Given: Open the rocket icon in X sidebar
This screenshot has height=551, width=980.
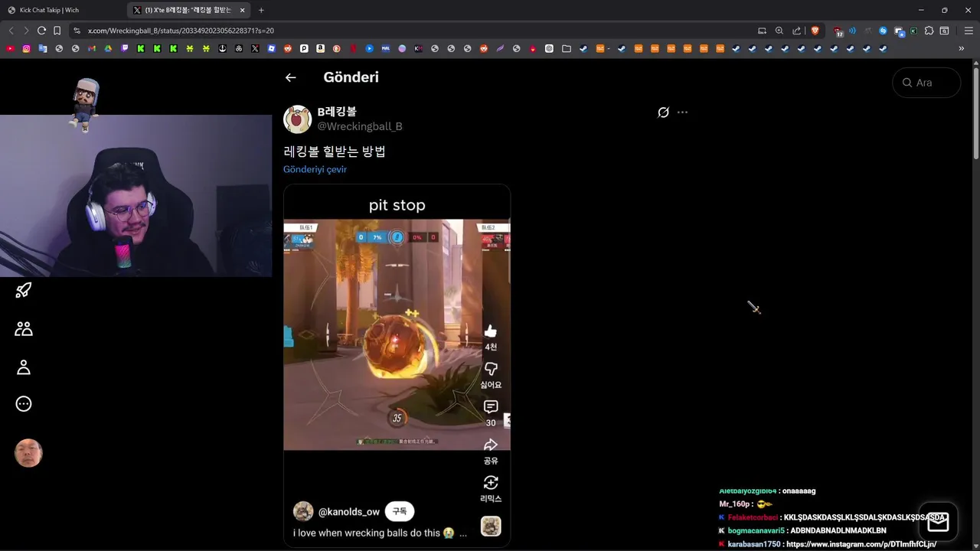Looking at the screenshot, I should [x=24, y=289].
